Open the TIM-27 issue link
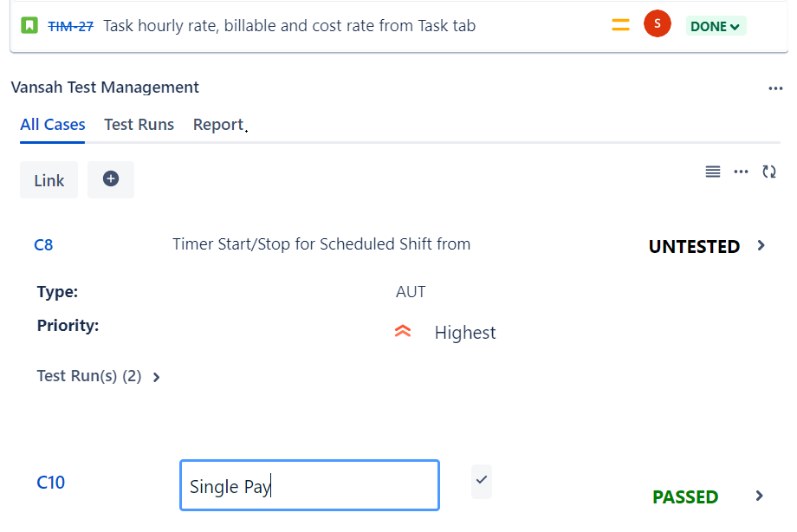The width and height of the screenshot is (797, 532). [71, 26]
